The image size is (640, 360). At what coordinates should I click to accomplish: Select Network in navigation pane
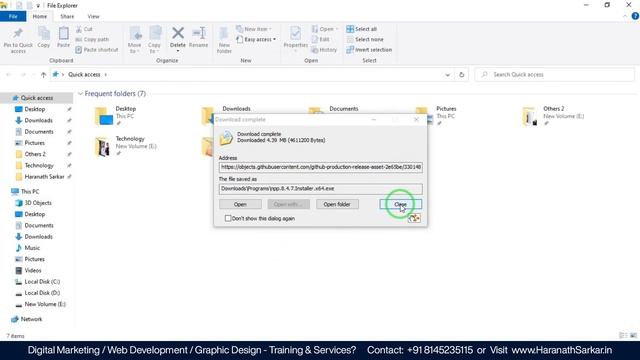[x=31, y=319]
